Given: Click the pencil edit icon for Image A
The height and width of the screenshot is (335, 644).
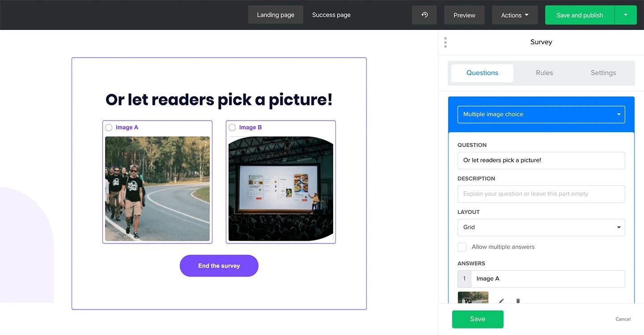Looking at the screenshot, I should 501,301.
